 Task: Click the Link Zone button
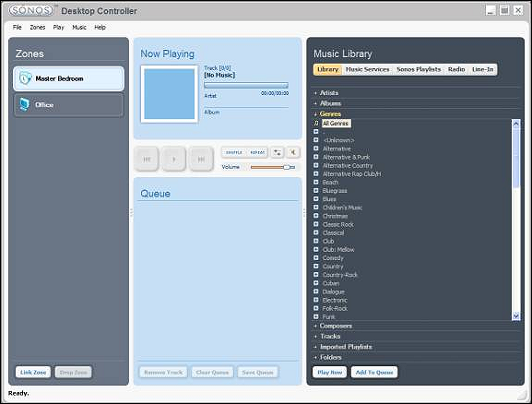tap(33, 372)
